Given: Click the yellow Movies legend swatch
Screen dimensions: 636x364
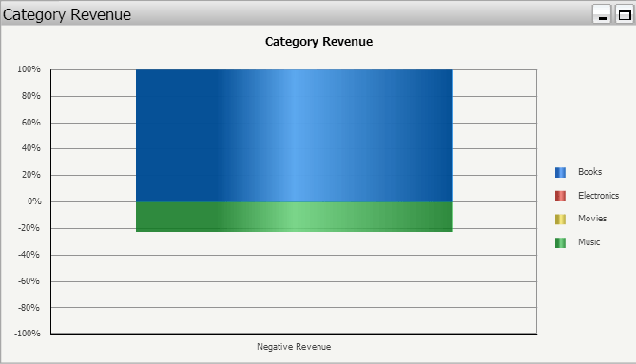Looking at the screenshot, I should [560, 219].
